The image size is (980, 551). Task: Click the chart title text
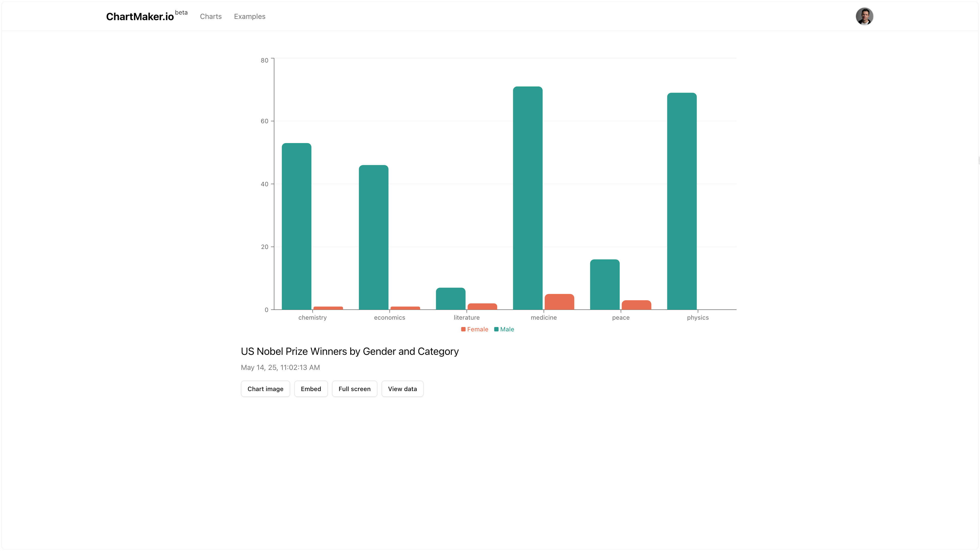pos(349,351)
